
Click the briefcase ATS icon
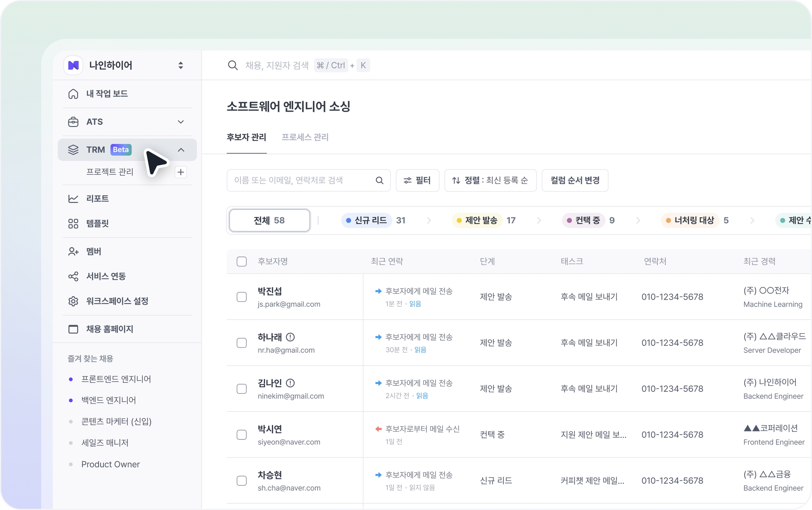[73, 122]
